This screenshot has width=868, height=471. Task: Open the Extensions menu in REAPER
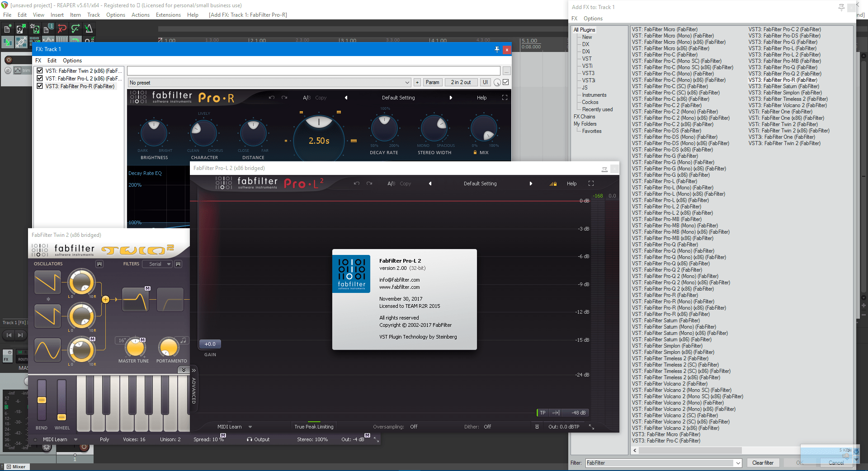(168, 15)
